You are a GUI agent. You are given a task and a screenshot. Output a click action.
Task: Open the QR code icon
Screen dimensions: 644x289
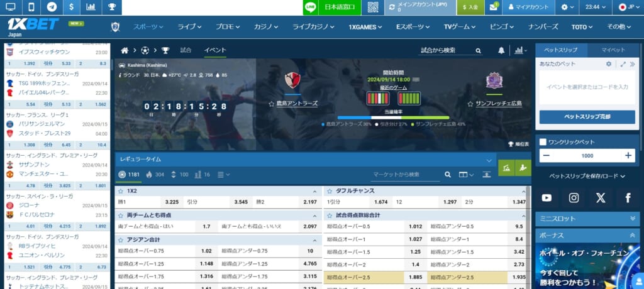(373, 7)
